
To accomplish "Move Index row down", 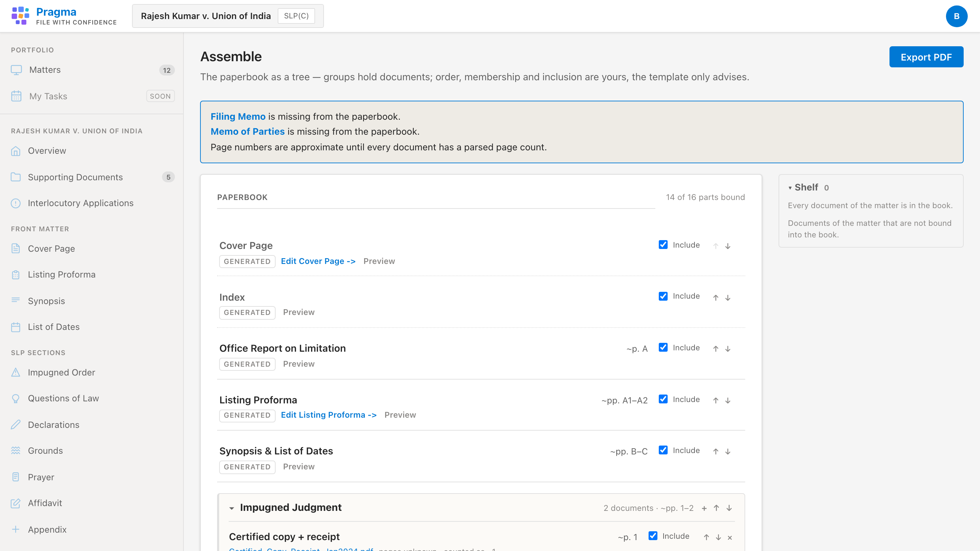I will point(728,297).
